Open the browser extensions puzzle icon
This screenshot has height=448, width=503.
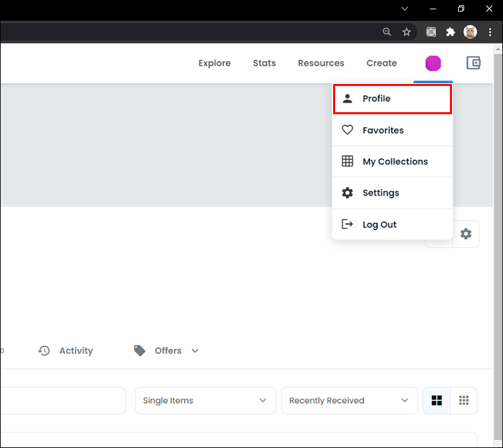(x=451, y=32)
